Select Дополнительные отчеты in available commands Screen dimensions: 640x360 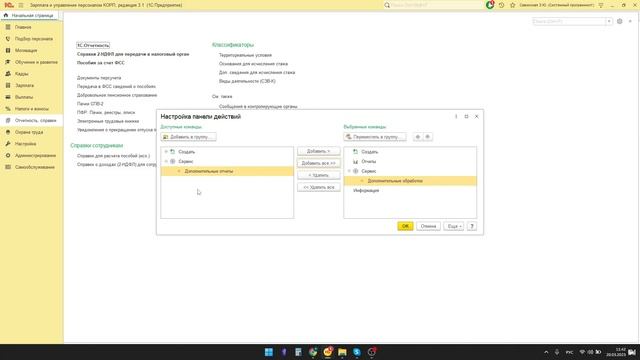[x=227, y=171]
